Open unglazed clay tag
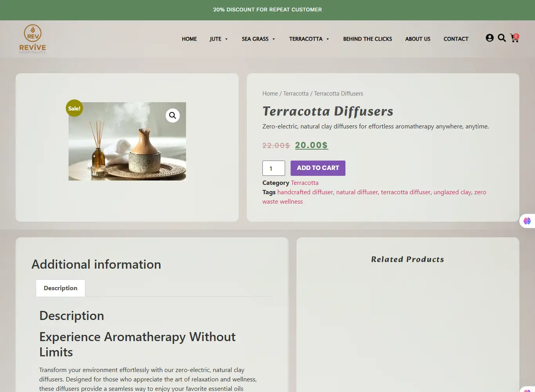 click(452, 192)
